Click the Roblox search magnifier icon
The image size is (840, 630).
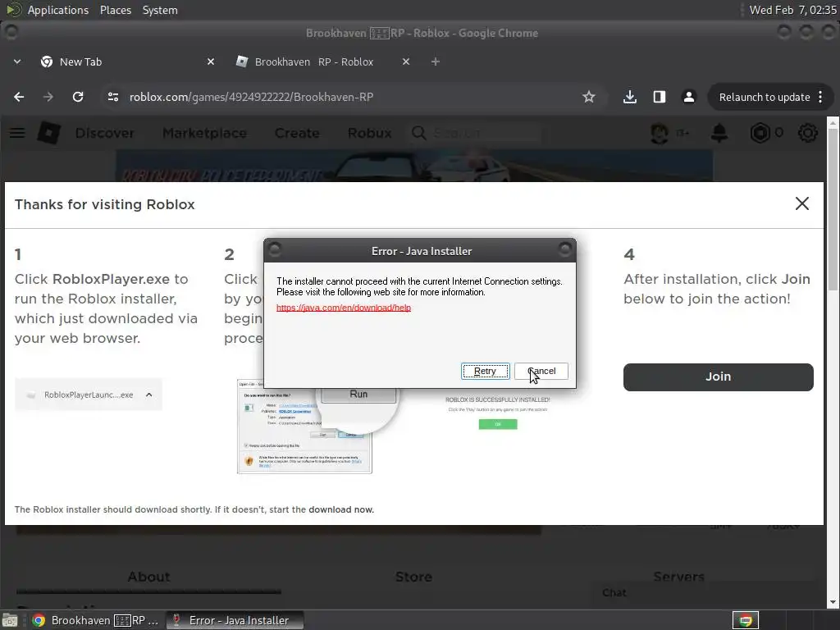tap(419, 133)
